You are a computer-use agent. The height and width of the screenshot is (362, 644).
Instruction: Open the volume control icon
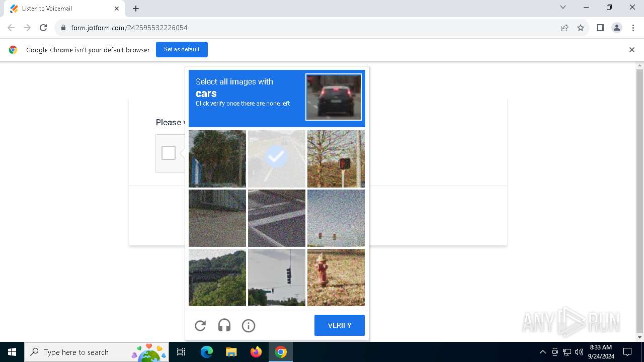pyautogui.click(x=579, y=352)
